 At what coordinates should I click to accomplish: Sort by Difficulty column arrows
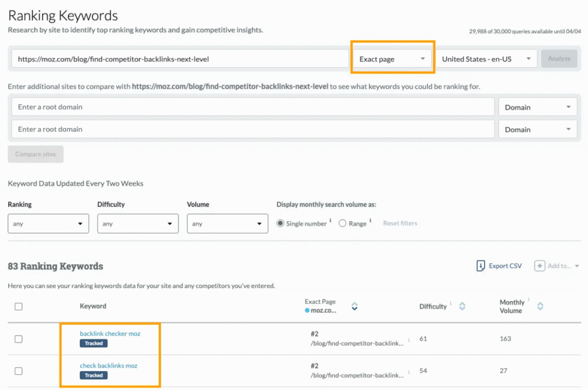(462, 306)
